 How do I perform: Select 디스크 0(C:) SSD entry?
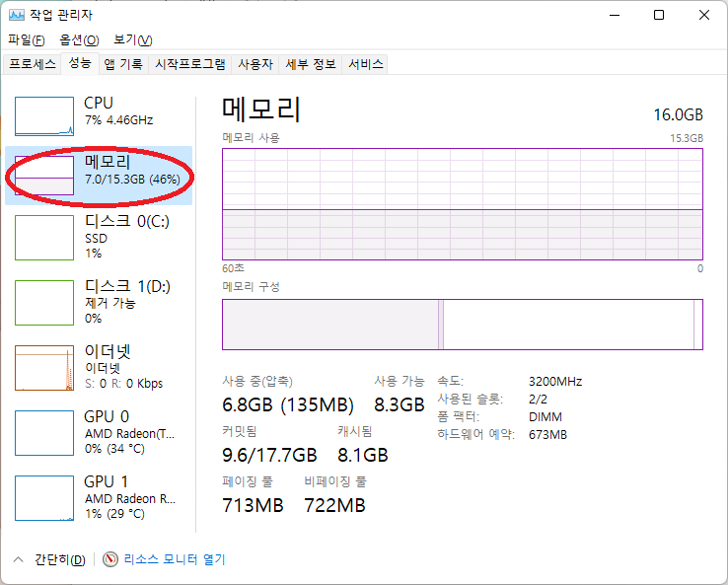coord(99,238)
